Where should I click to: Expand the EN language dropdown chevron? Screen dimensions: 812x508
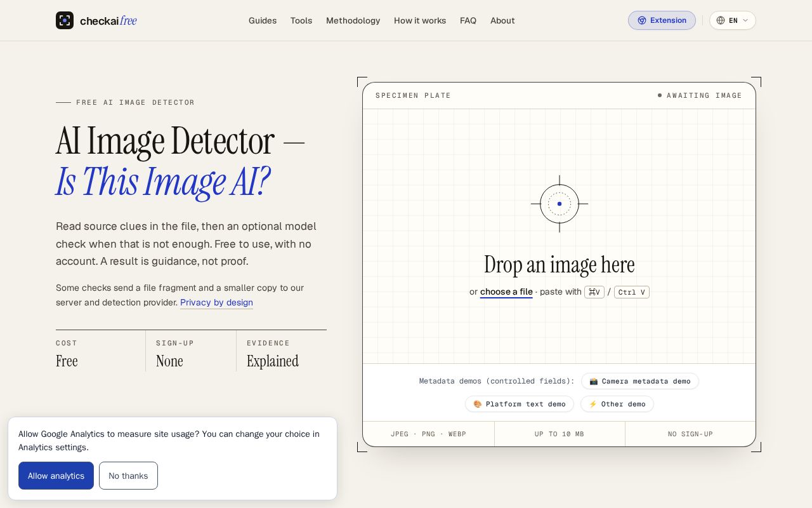click(x=745, y=20)
